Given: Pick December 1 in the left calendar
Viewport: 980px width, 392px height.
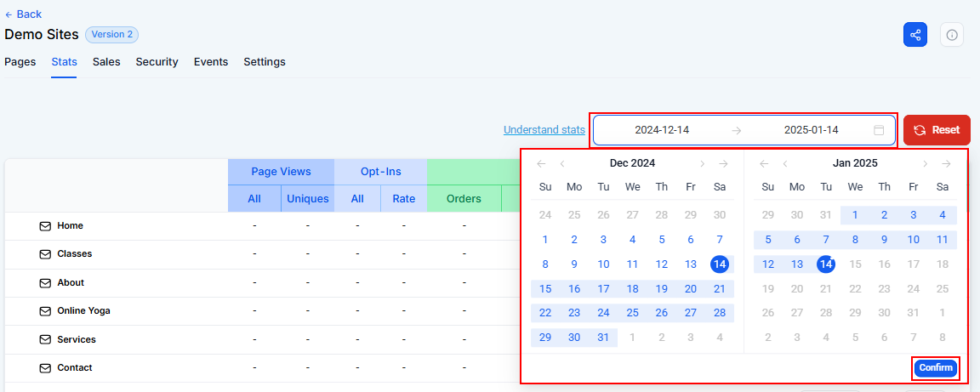Looking at the screenshot, I should [x=545, y=240].
